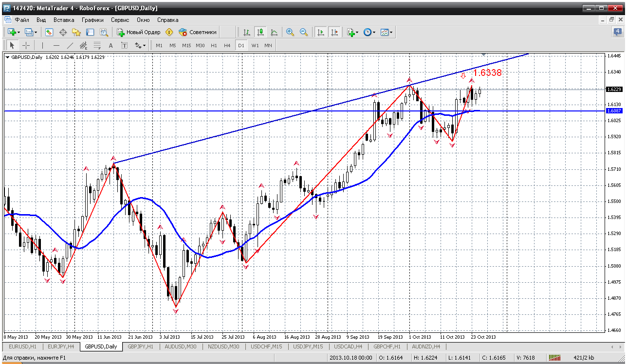This screenshot has height=364, width=627.
Task: Open the New Chart dropdown
Action: (x=13, y=32)
